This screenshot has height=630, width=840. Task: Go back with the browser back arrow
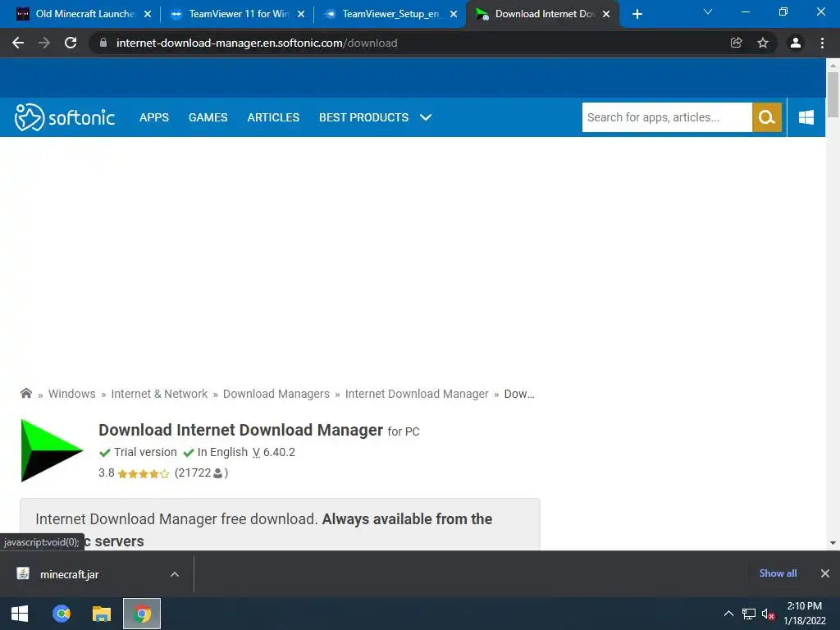click(18, 43)
